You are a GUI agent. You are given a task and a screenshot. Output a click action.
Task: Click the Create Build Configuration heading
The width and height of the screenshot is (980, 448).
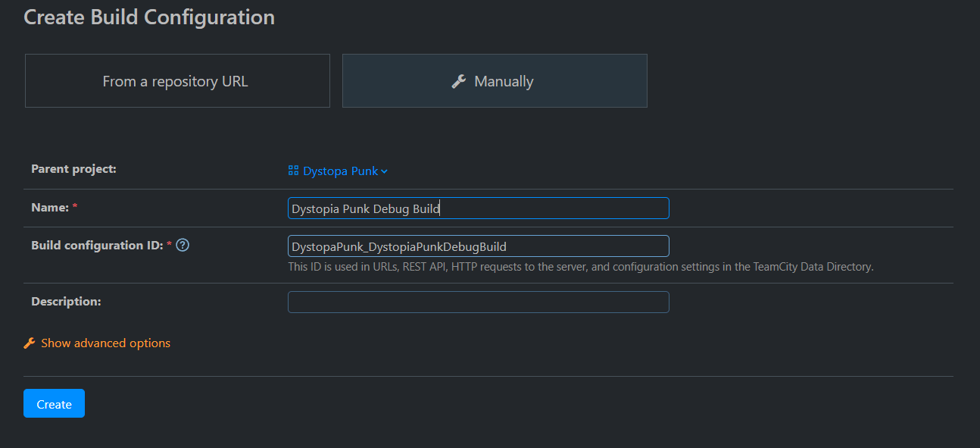coord(149,17)
